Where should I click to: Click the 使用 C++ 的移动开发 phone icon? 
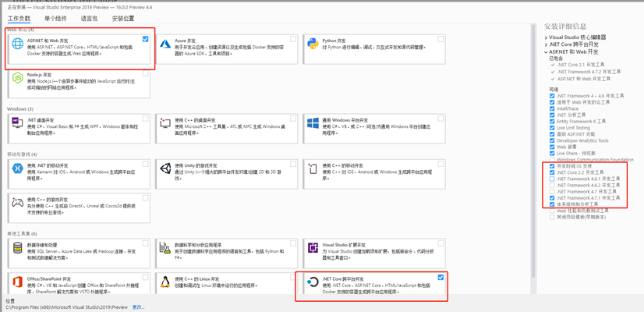(313, 168)
